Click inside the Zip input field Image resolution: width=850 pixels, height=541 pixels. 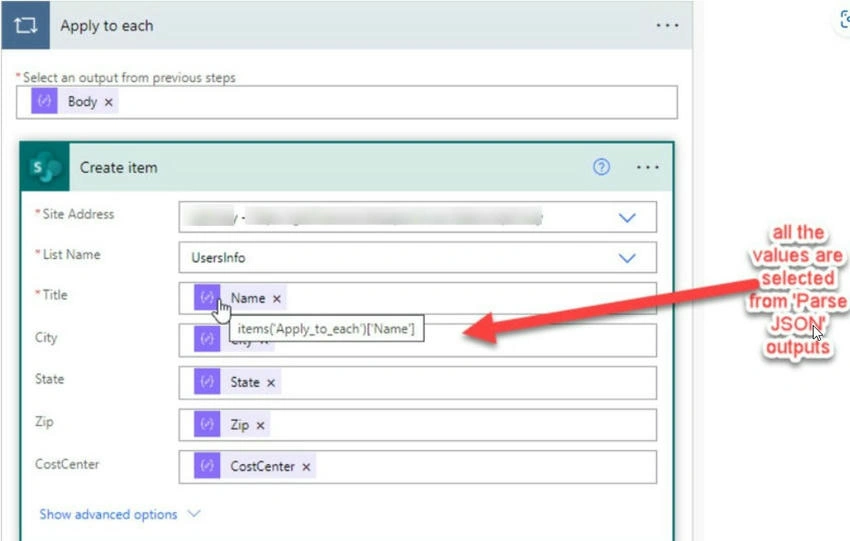pos(417,424)
